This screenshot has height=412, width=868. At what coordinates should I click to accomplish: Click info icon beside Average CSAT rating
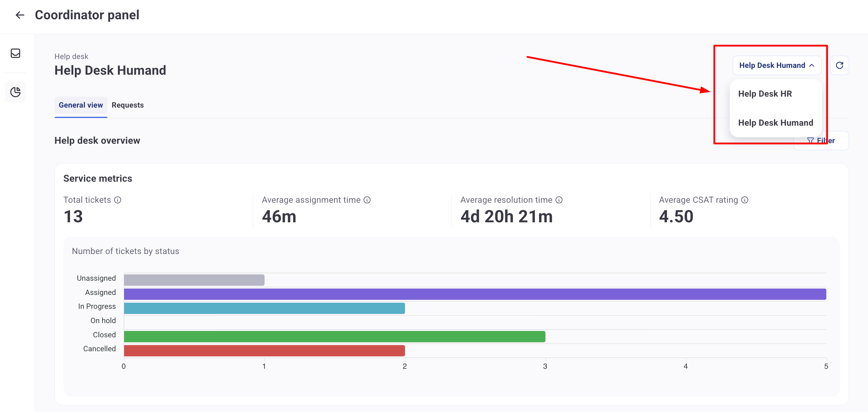tap(745, 200)
